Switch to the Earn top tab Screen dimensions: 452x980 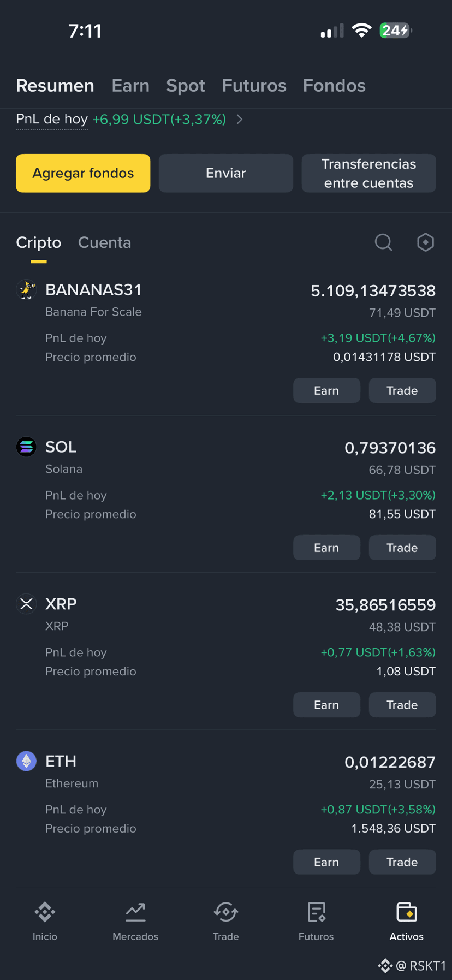coord(130,86)
